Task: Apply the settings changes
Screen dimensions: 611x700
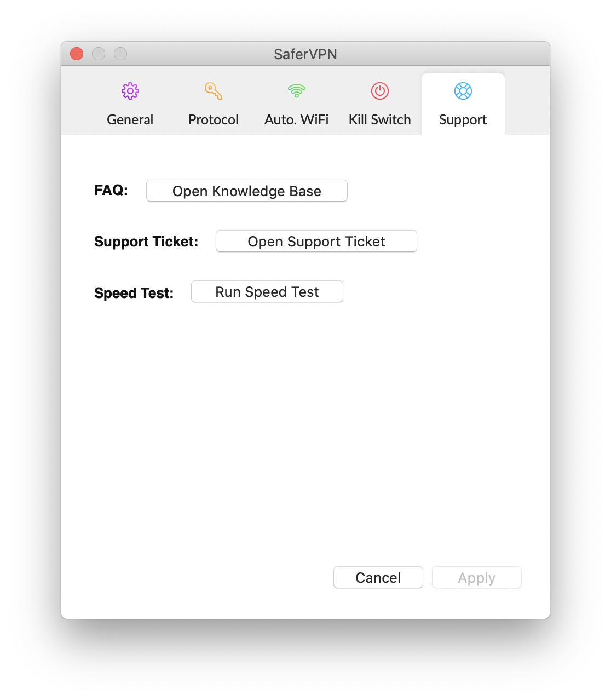Action: (477, 577)
